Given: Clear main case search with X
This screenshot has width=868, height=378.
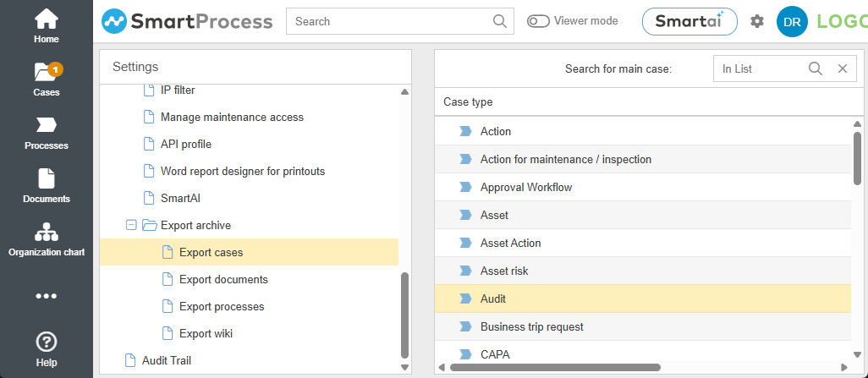Looking at the screenshot, I should tap(843, 68).
